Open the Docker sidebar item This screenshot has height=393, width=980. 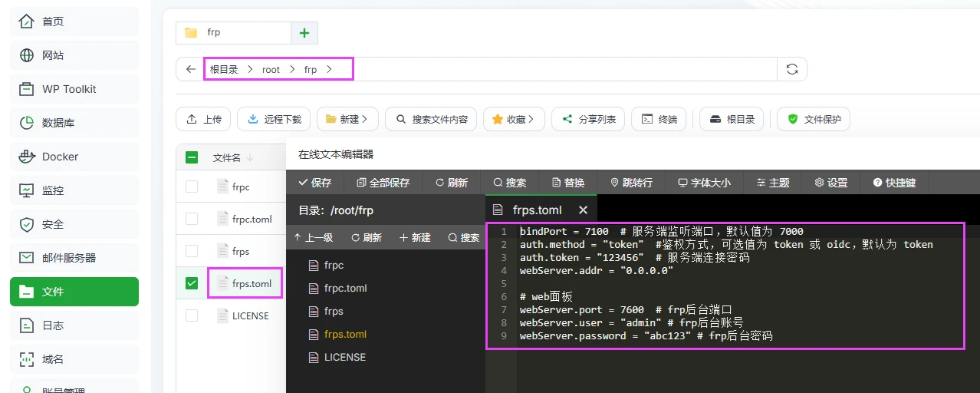74,157
